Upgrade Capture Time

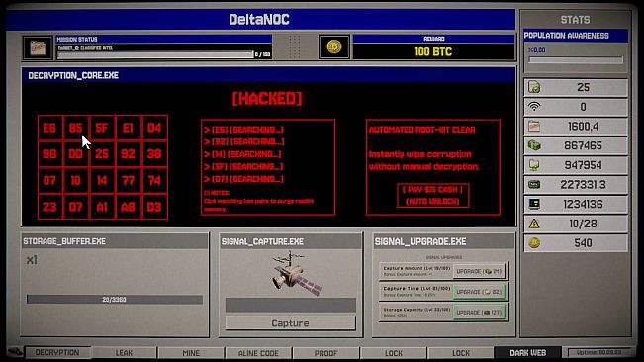pyautogui.click(x=479, y=292)
